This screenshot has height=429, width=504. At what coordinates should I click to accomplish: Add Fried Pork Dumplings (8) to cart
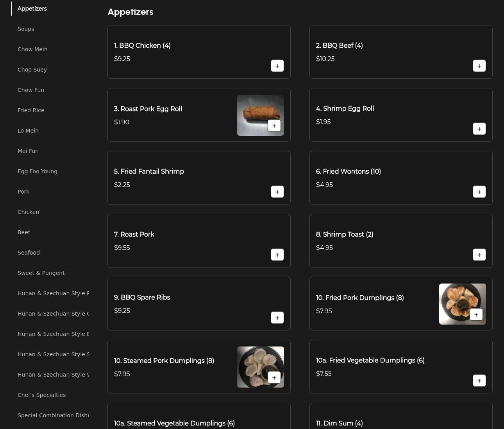tap(476, 314)
